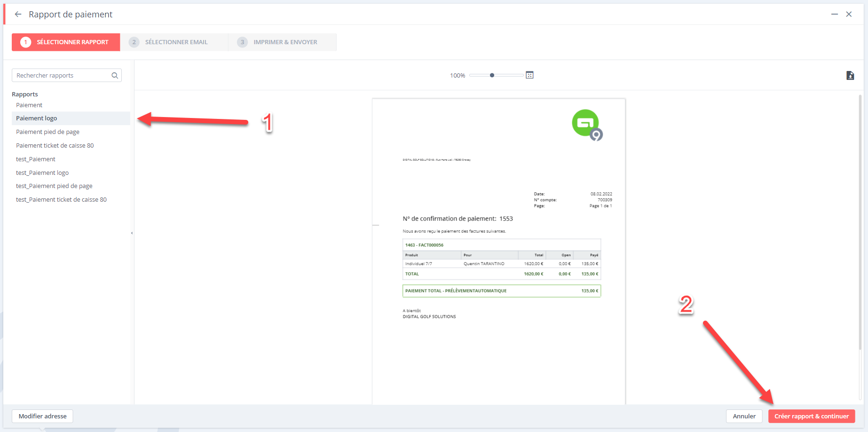The image size is (868, 432).
Task: Select the test_Paiement report
Action: coord(71,159)
